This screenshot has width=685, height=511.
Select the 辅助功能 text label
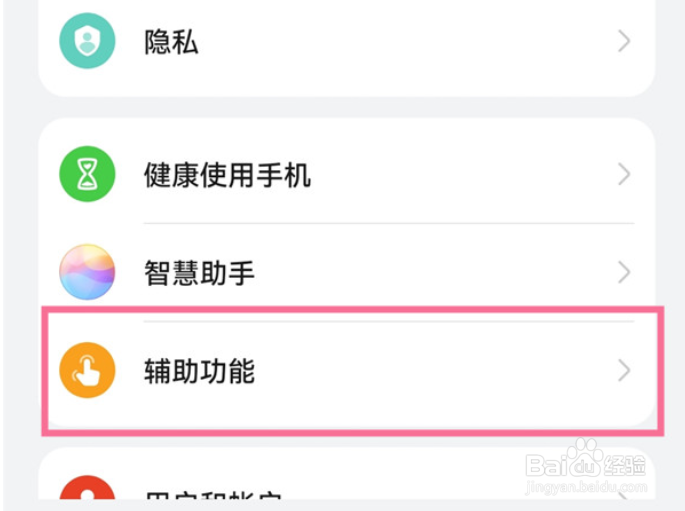pos(199,371)
